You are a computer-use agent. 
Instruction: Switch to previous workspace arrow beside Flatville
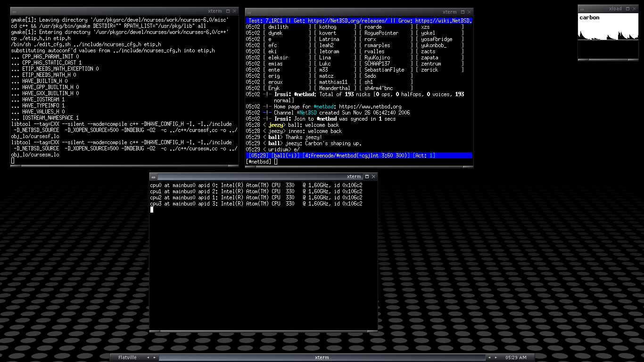148,357
